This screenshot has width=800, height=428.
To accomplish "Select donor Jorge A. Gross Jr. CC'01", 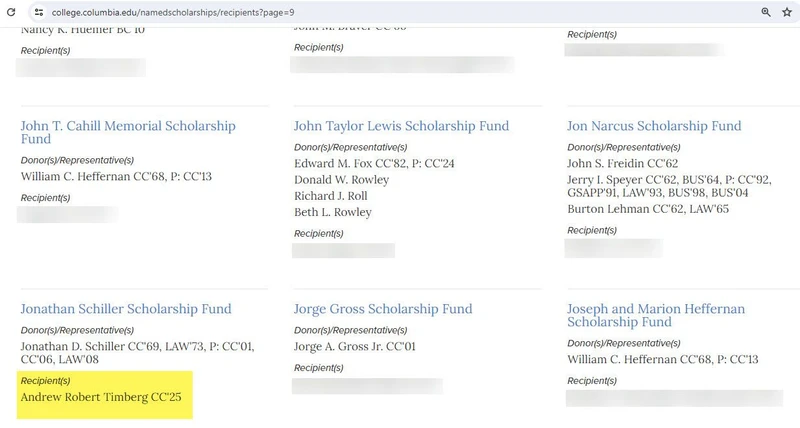I will 355,346.
